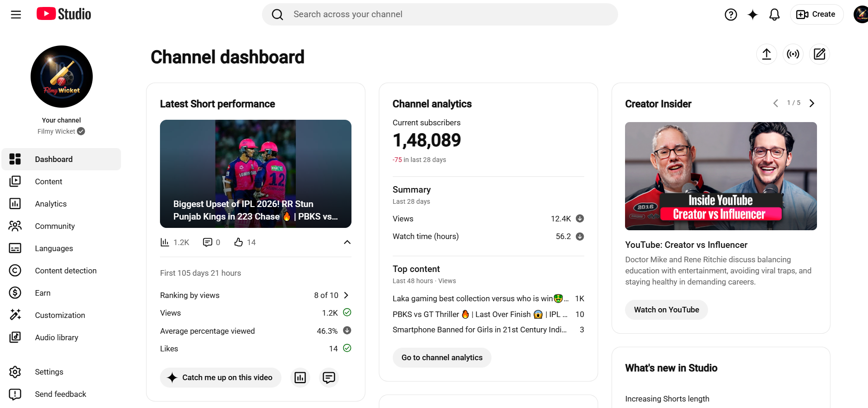Click the "First 105 days 21 hours" text

(x=200, y=273)
